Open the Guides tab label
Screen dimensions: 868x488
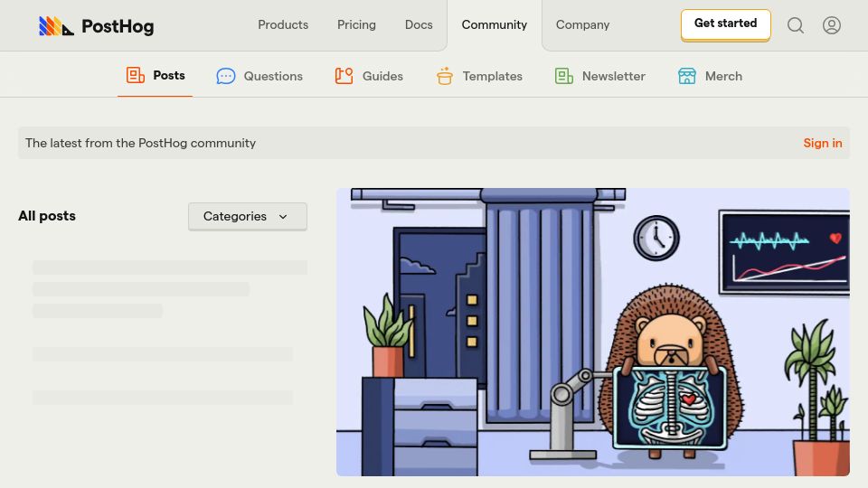382,76
